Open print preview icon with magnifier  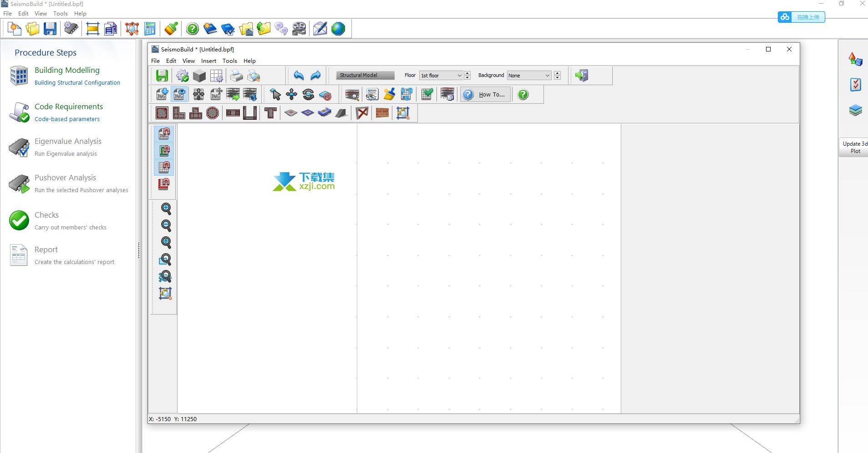[254, 76]
